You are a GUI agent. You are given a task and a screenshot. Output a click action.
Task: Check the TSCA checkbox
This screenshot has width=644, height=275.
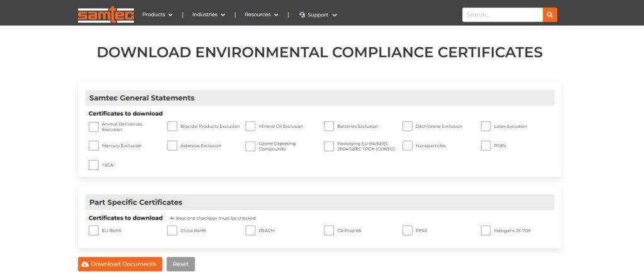click(94, 165)
